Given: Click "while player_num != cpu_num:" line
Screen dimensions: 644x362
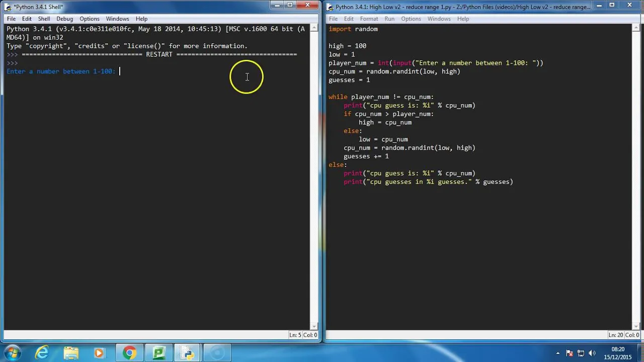Looking at the screenshot, I should click(381, 97).
